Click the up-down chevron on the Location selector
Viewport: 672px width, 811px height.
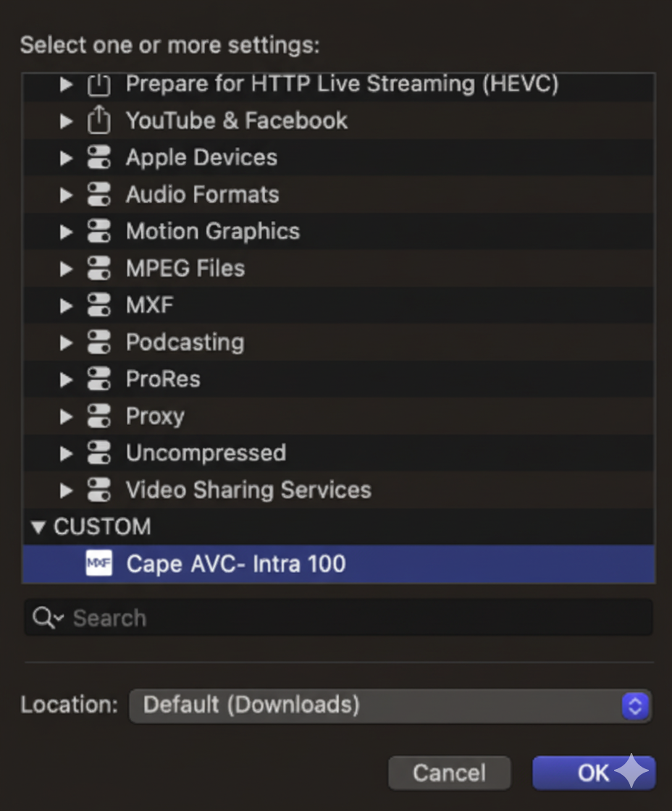pyautogui.click(x=635, y=706)
